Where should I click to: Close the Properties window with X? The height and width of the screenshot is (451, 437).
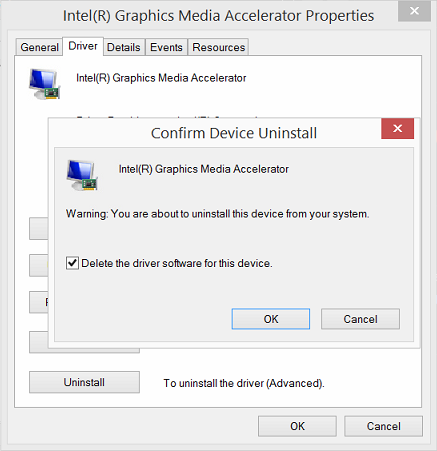pyautogui.click(x=414, y=11)
